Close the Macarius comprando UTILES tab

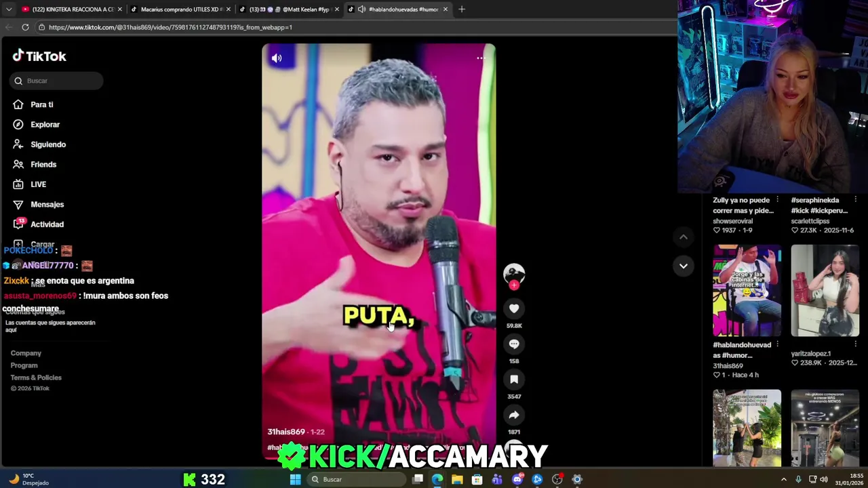pos(229,9)
